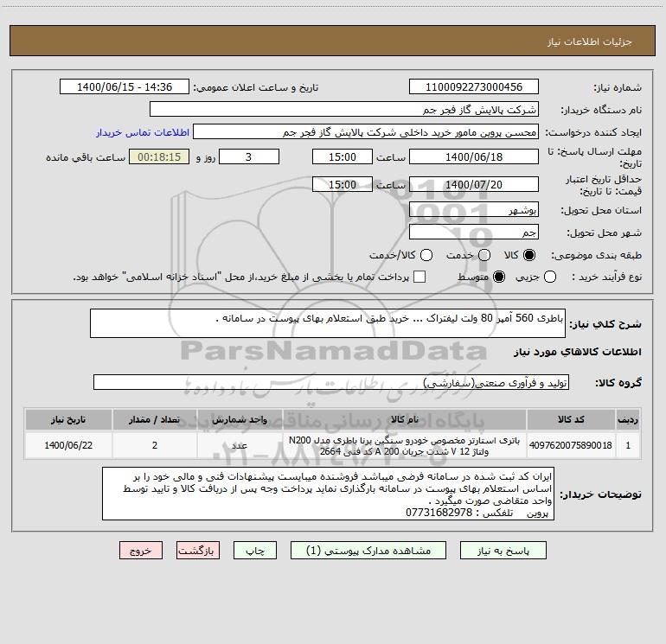Tick the اسناد خزانه اسلامی payment checkbox
Screen dimensions: 666x644
[419, 277]
